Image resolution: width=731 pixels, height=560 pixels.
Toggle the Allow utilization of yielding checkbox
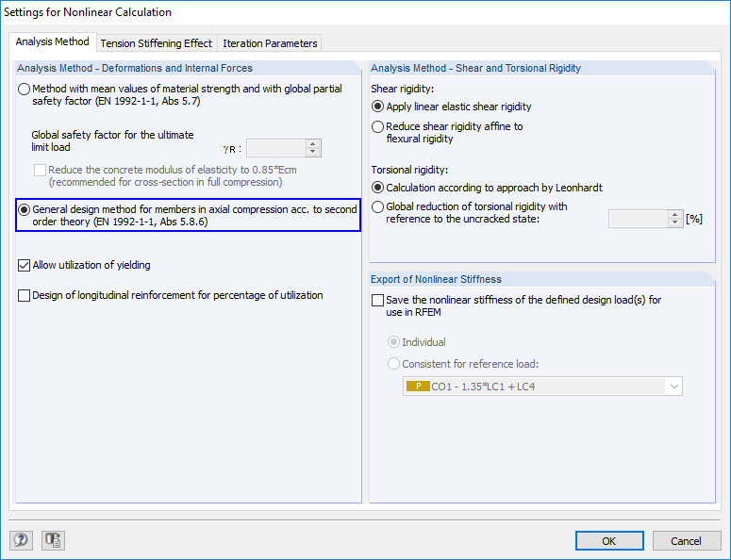point(25,266)
